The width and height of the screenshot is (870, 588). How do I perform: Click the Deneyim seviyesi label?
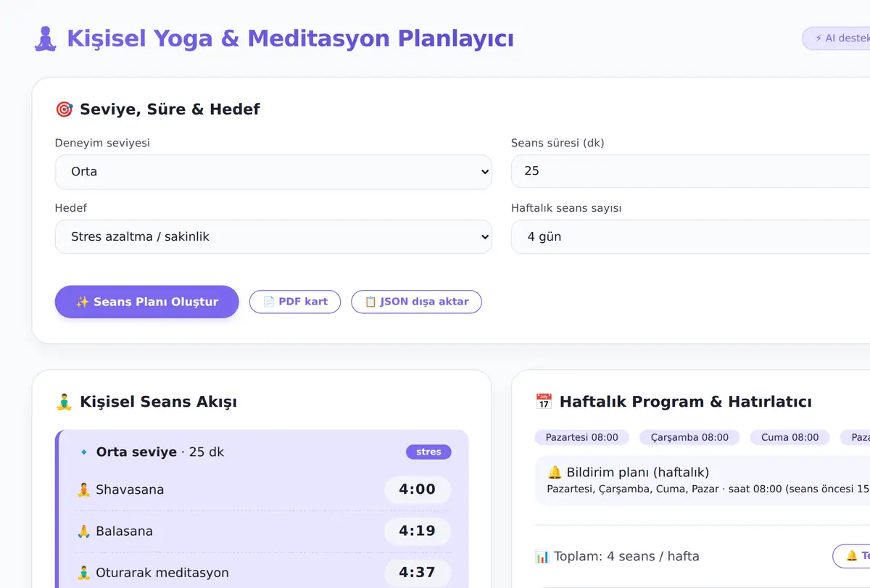pyautogui.click(x=102, y=143)
